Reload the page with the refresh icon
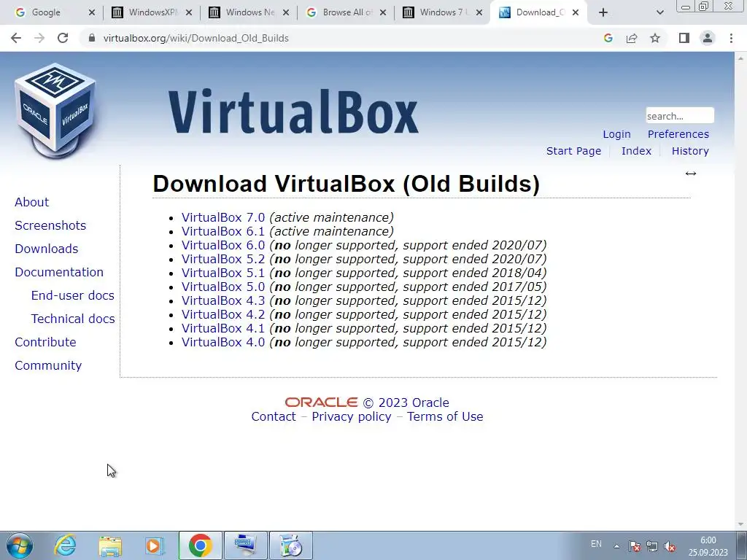This screenshot has width=747, height=560. click(63, 38)
